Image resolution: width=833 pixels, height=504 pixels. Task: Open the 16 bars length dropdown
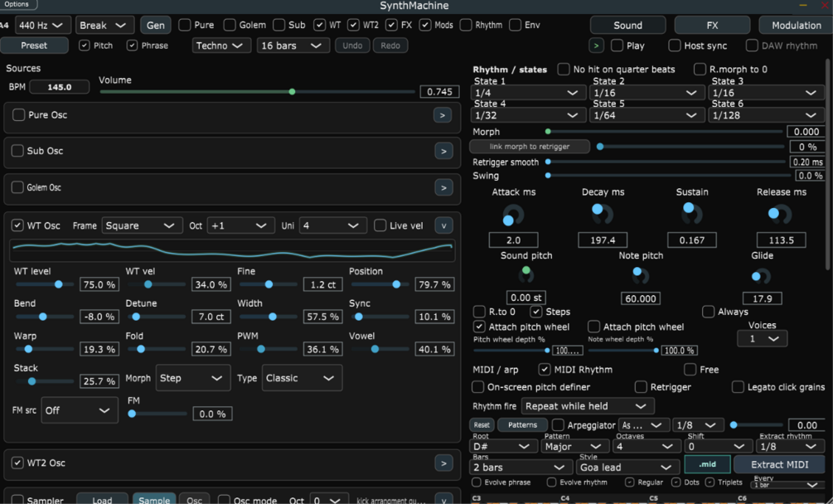point(293,46)
